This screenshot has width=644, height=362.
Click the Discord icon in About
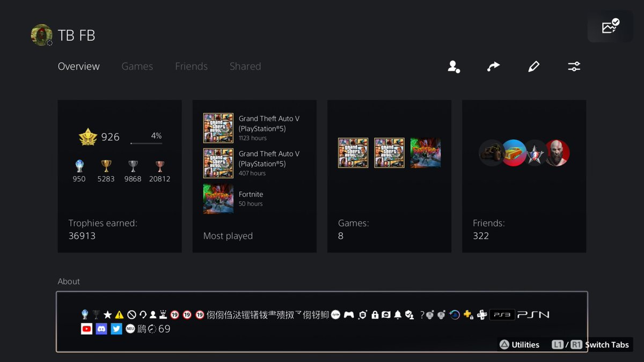click(x=101, y=329)
